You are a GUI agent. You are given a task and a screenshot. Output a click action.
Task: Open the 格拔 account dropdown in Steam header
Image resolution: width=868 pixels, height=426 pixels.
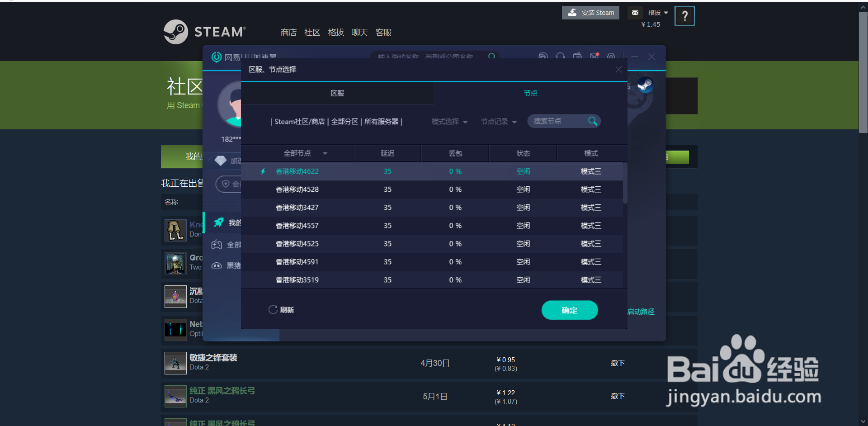(658, 13)
